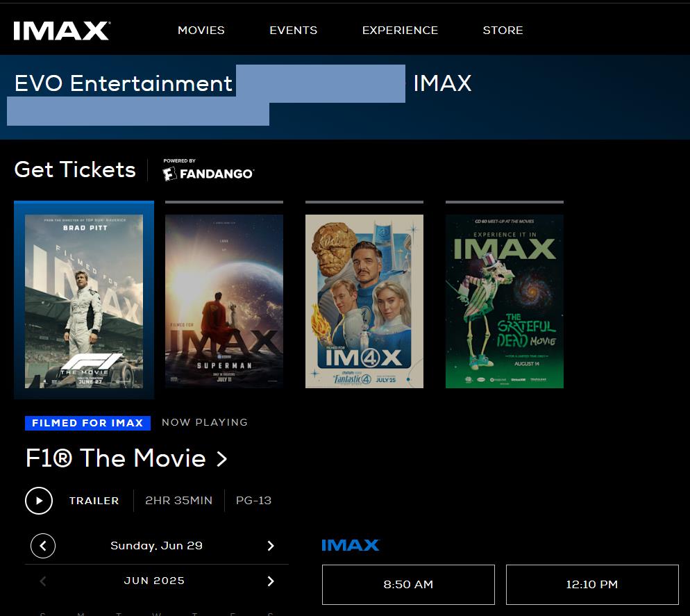Open the Experience menu item
This screenshot has width=690, height=616.
400,31
